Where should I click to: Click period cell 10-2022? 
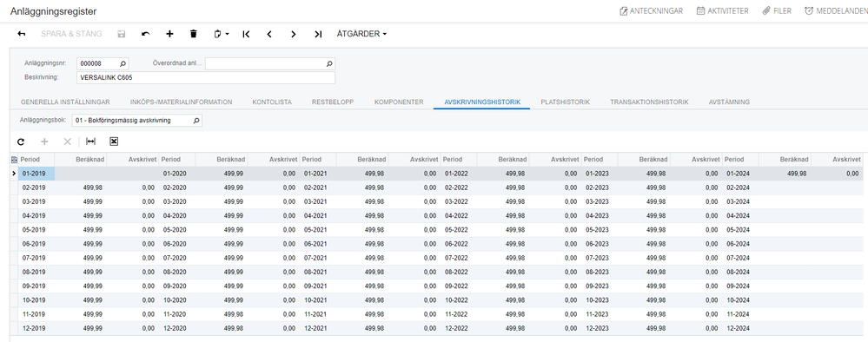[x=459, y=300]
